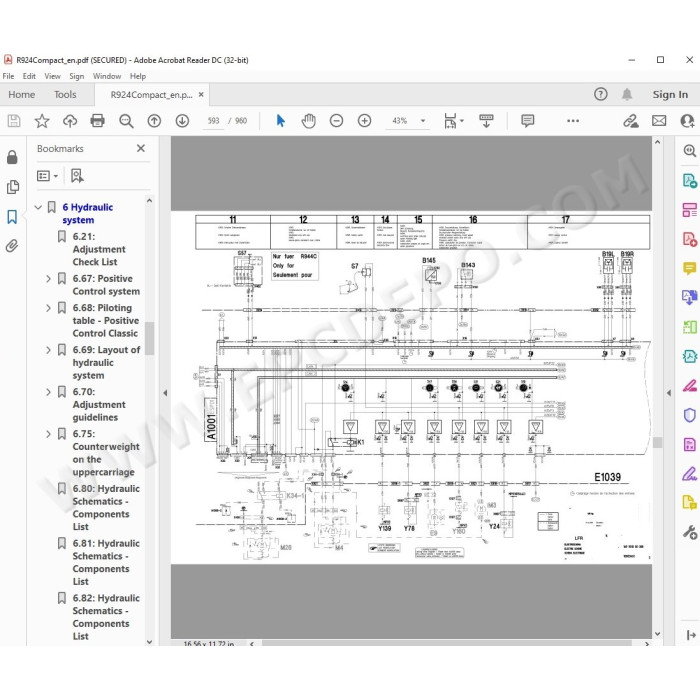Open notifications bell
Image resolution: width=700 pixels, height=700 pixels.
pyautogui.click(x=627, y=94)
